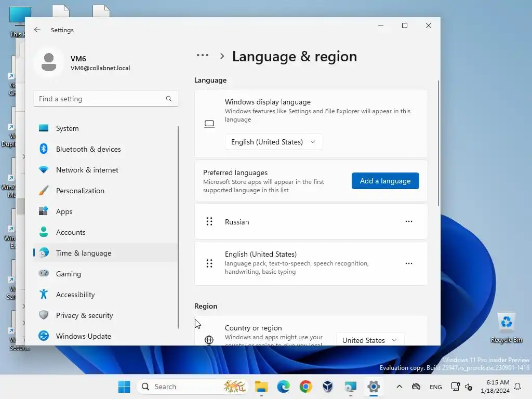Minimize the Settings window

point(381,25)
